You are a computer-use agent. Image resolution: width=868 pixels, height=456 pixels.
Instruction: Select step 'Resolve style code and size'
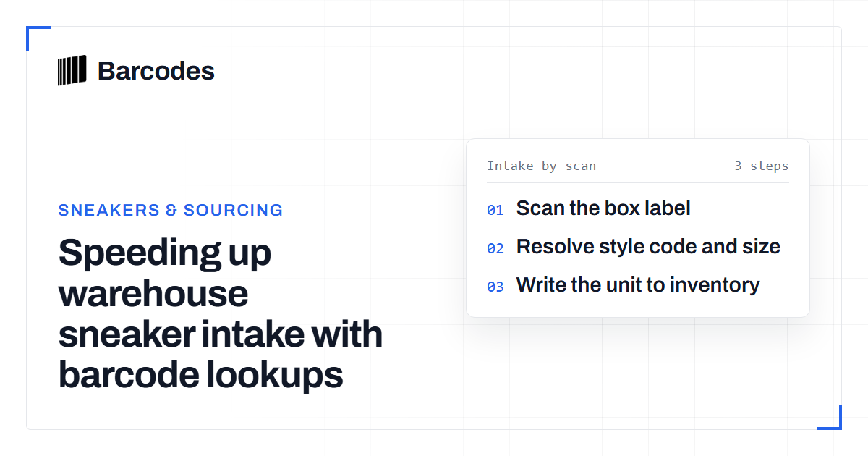[x=648, y=247]
